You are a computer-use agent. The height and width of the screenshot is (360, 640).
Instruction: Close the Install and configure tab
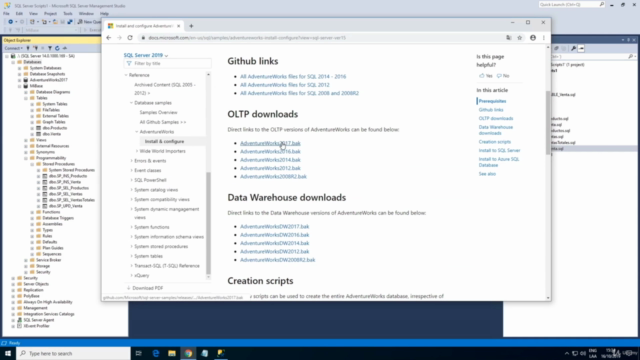pyautogui.click(x=178, y=26)
